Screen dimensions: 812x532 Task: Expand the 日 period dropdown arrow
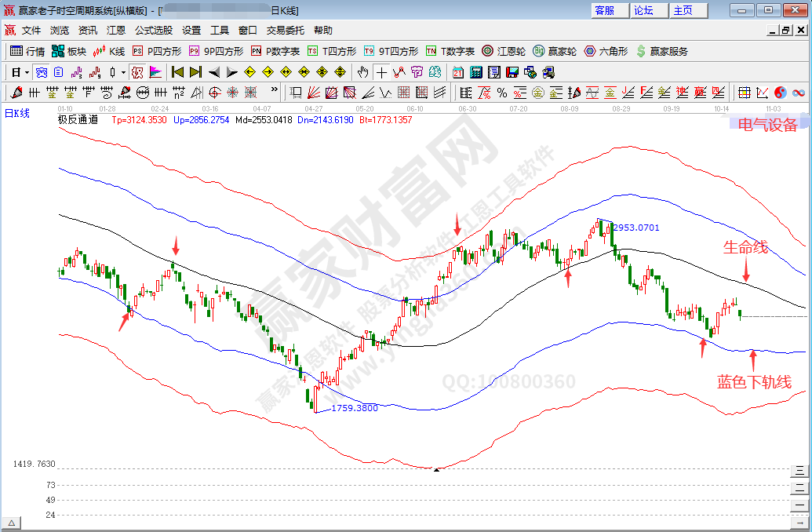[x=27, y=72]
